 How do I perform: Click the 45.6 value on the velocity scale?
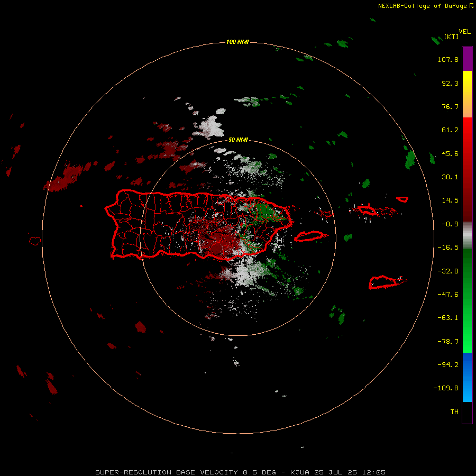coord(450,153)
